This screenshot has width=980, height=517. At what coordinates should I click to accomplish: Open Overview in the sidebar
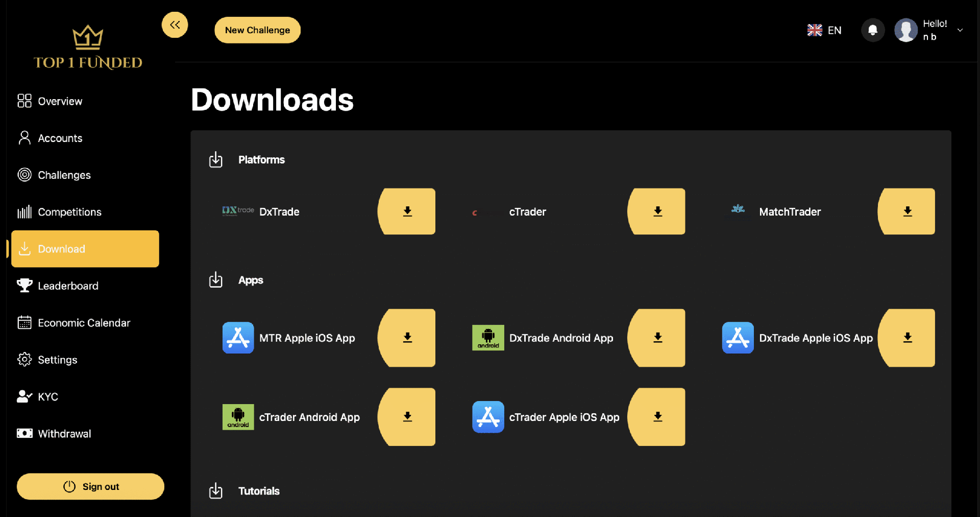(x=85, y=101)
